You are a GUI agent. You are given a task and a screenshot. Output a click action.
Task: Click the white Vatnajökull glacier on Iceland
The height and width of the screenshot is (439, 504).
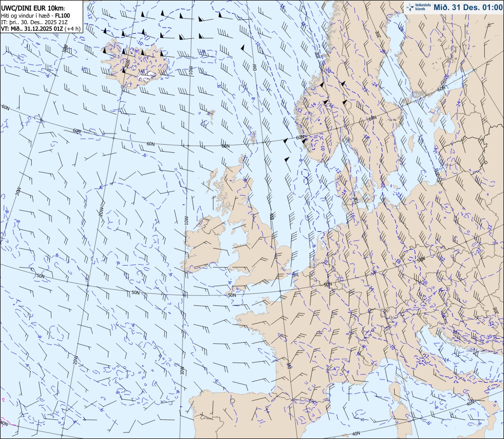(146, 75)
